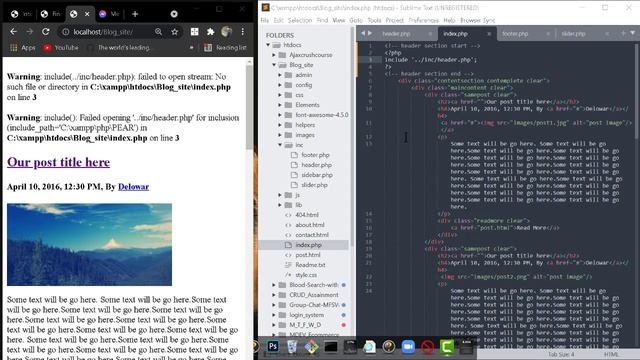Screen dimensions: 640x360
Task: Open the Goto menu
Action: point(356,20)
